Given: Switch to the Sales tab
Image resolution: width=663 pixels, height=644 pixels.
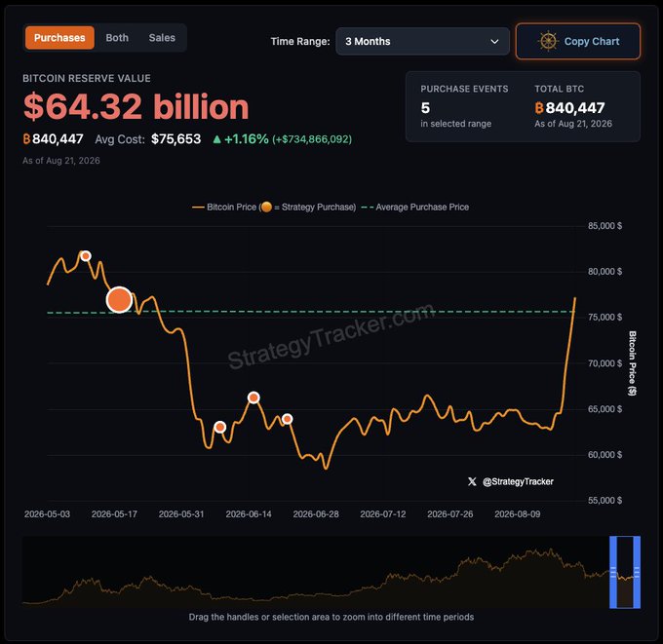Looking at the screenshot, I should [162, 38].
